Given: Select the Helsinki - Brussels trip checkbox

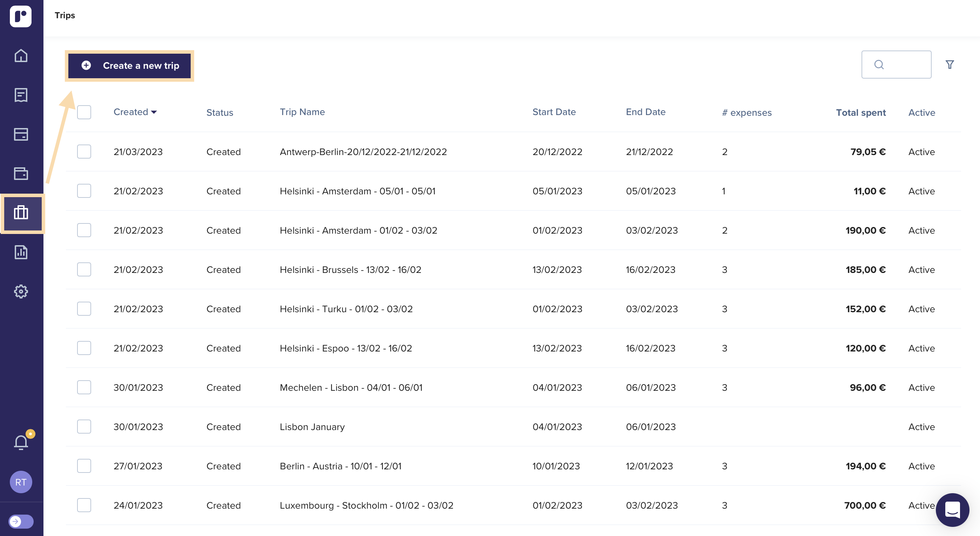Looking at the screenshot, I should [84, 269].
